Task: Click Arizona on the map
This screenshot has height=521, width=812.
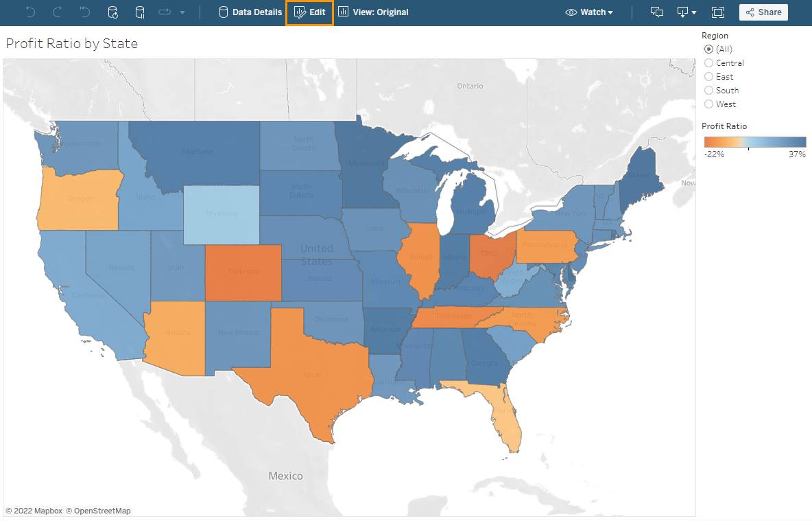Action: (176, 334)
